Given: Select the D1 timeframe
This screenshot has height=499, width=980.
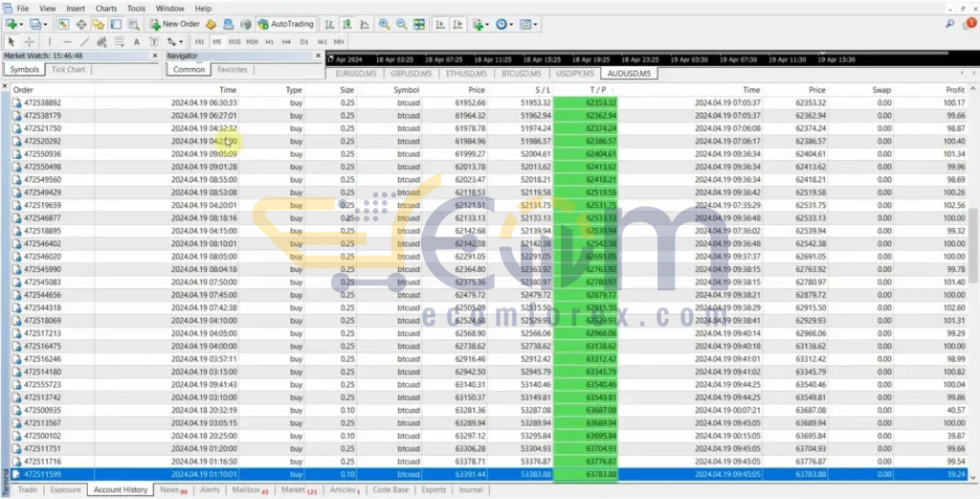Looking at the screenshot, I should (304, 42).
